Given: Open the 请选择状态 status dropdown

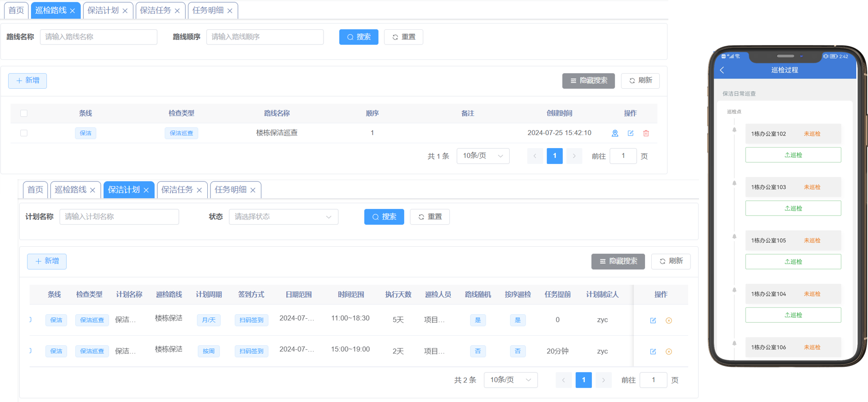Looking at the screenshot, I should 283,217.
